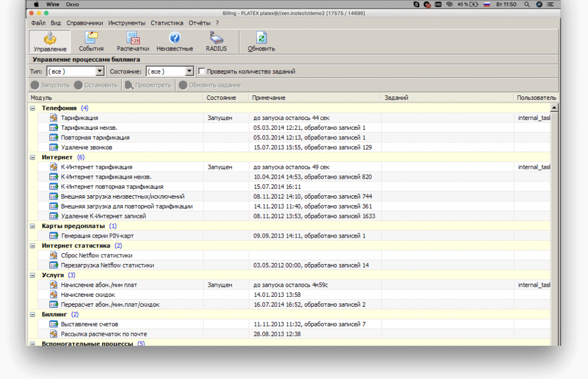Click the Обновить задание button

[x=210, y=85]
